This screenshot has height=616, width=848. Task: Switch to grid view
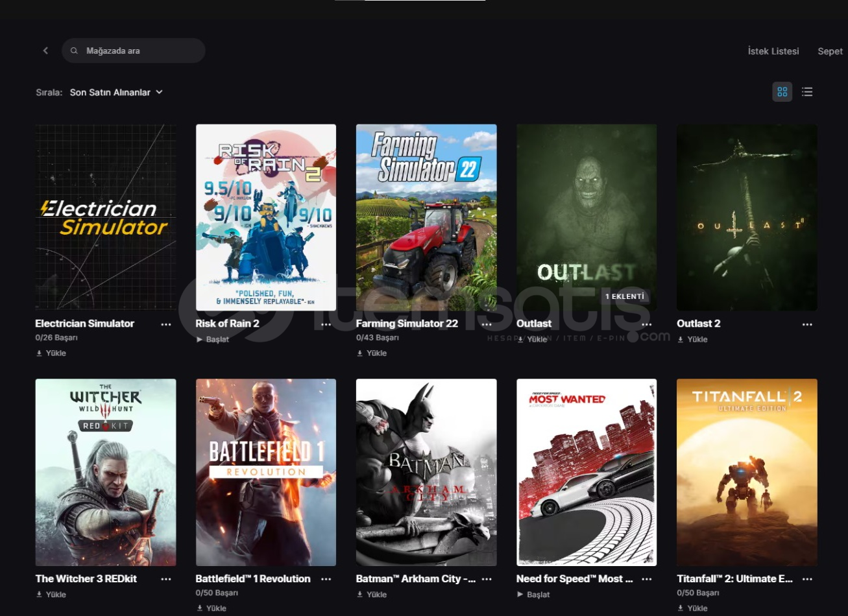782,92
